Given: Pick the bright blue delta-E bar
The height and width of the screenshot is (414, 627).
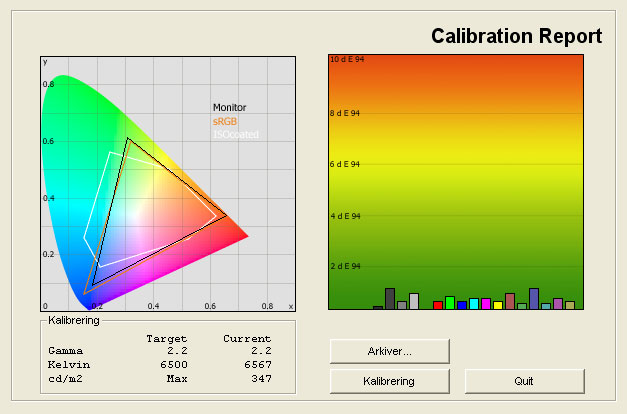Looking at the screenshot, I should (x=462, y=305).
